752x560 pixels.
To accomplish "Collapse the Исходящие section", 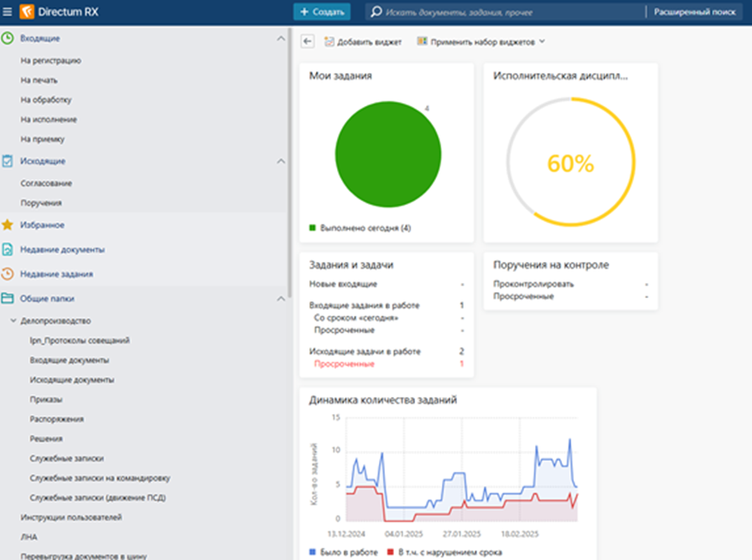I will (281, 161).
